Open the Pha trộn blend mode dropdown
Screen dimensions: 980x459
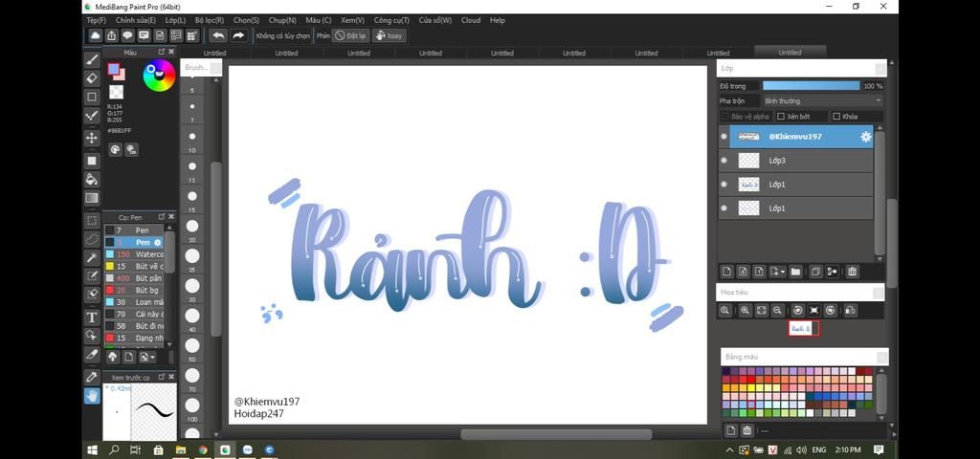[822, 100]
